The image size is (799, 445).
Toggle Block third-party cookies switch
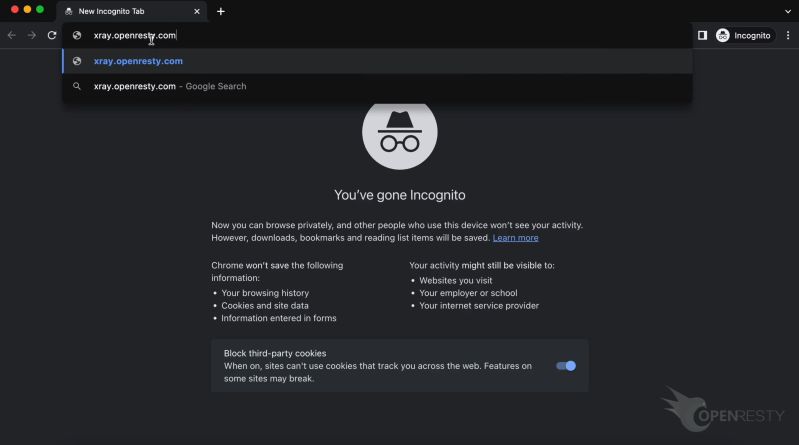566,365
